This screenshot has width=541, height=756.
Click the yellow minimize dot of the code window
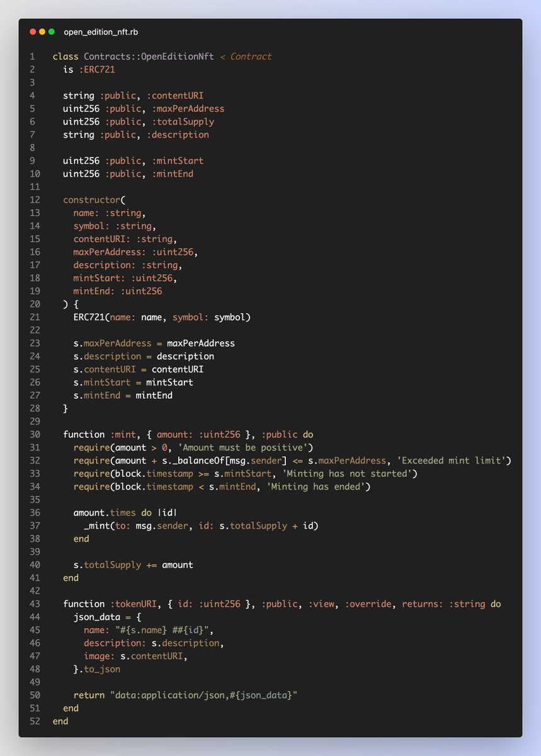[x=42, y=31]
